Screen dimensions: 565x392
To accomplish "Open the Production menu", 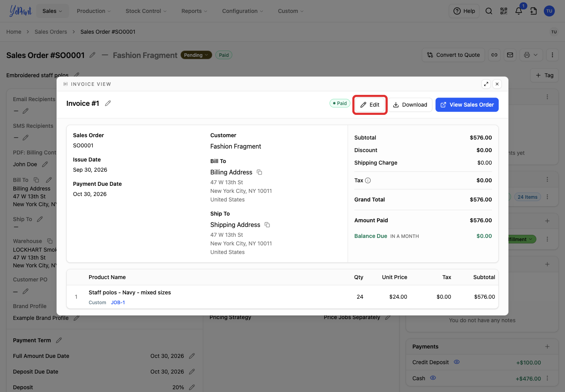I will (x=94, y=11).
